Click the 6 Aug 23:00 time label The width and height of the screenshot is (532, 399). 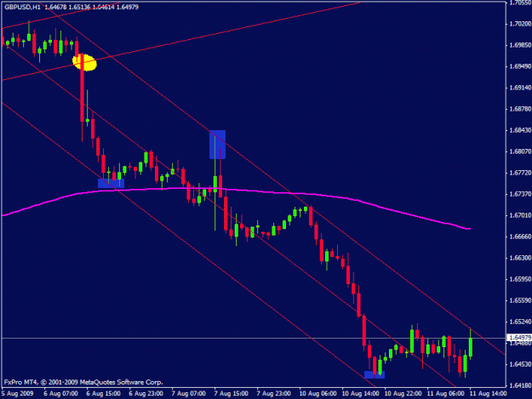click(146, 394)
